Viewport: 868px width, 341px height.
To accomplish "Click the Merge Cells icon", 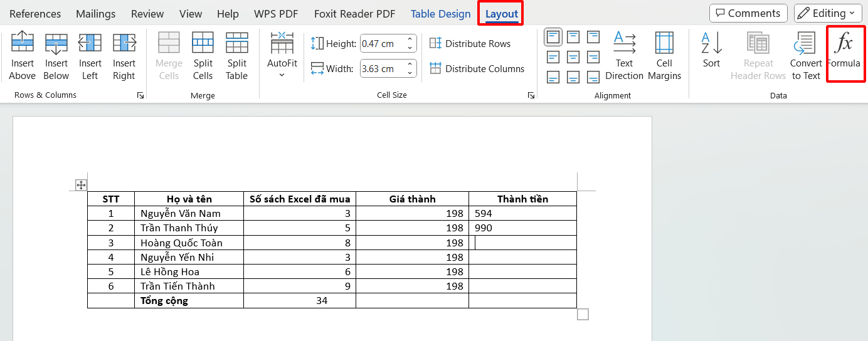I will [169, 56].
